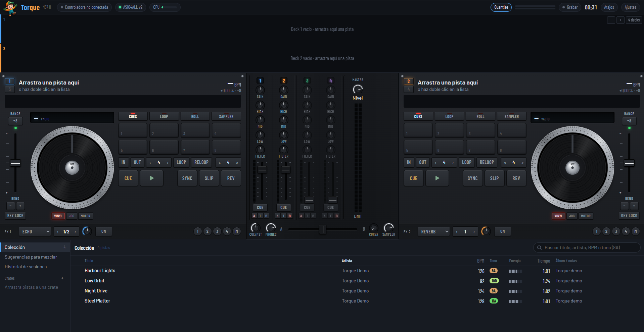Click deck 1 pitch bend minus button
This screenshot has height=332, width=644.
(x=11, y=206)
